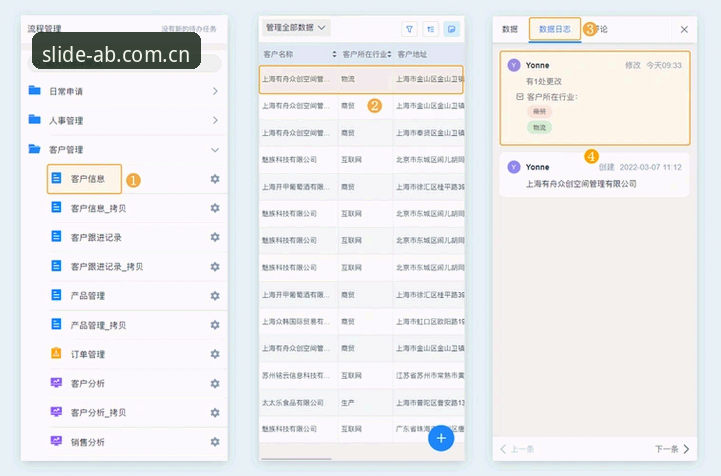Open the 客户分析_拷贝 dashboard
The height and width of the screenshot is (476, 721).
pos(98,413)
